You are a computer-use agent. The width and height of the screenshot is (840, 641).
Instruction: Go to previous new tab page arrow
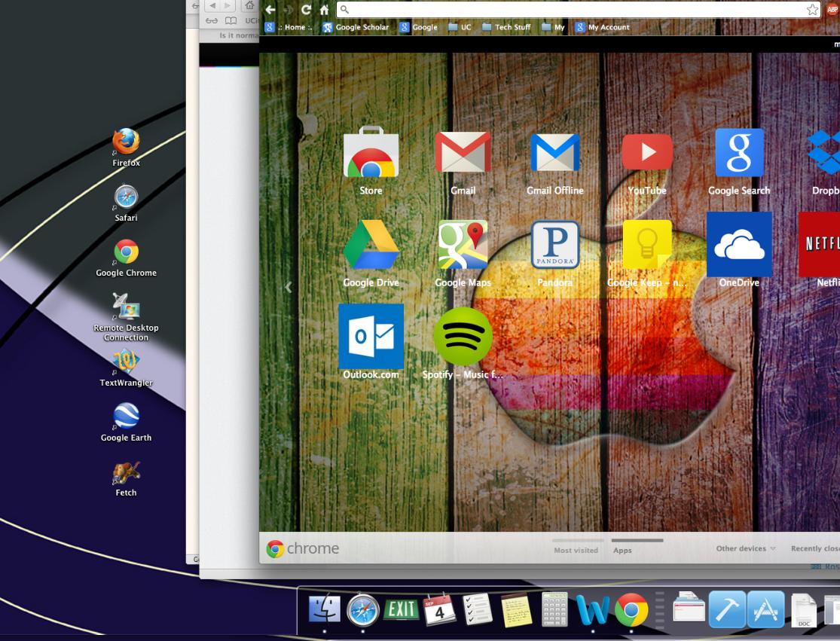coord(289,287)
